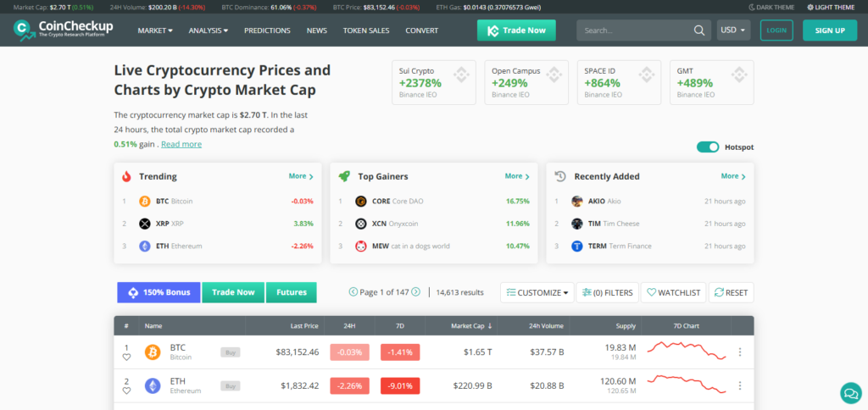
Task: Click the Futures button
Action: (292, 292)
